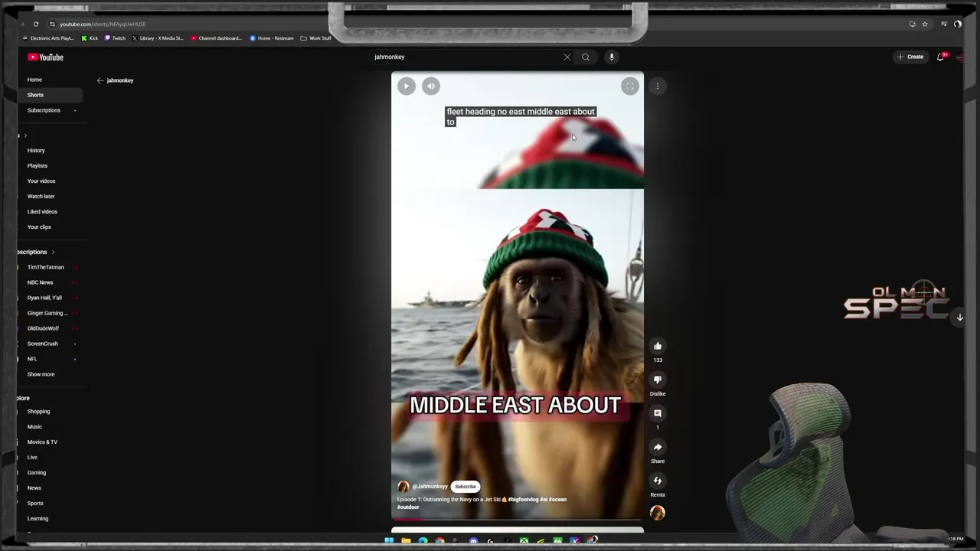The width and height of the screenshot is (980, 551).
Task: Dislike this Short
Action: pyautogui.click(x=658, y=380)
